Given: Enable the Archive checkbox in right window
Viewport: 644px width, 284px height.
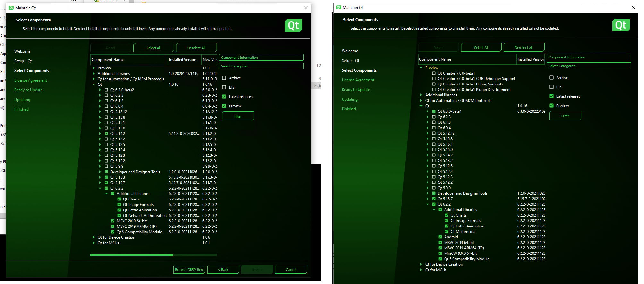Looking at the screenshot, I should (x=552, y=78).
